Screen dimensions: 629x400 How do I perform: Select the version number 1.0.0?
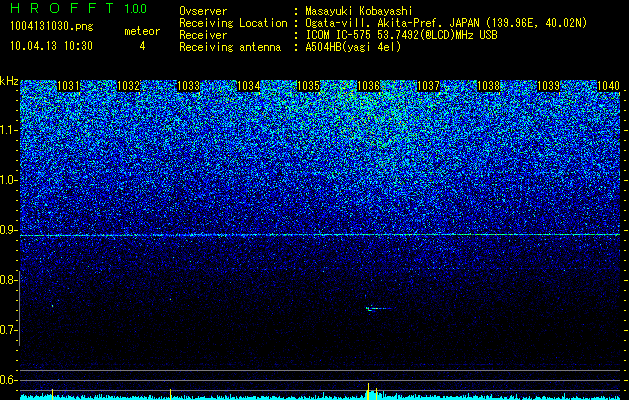tap(136, 8)
